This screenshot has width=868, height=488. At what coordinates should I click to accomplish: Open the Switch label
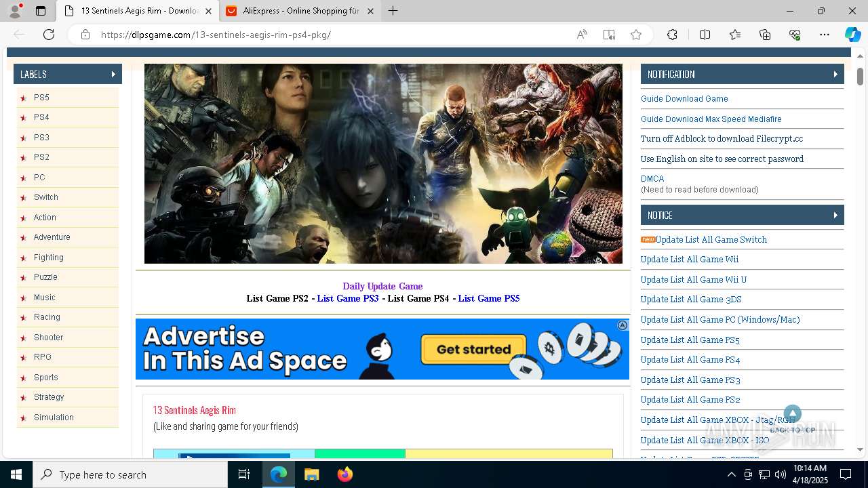pos(46,197)
